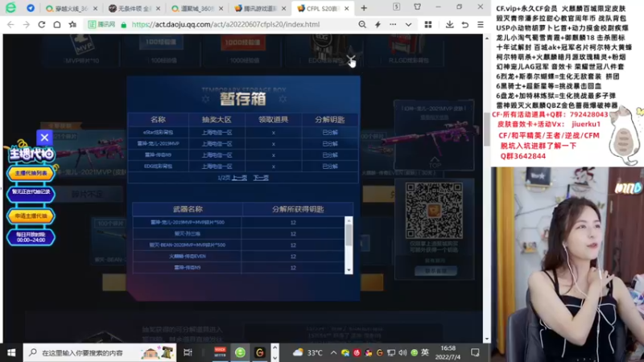The image size is (644, 362).
Task: Click the weapon list scrollbar up arrow
Action: [x=349, y=220]
